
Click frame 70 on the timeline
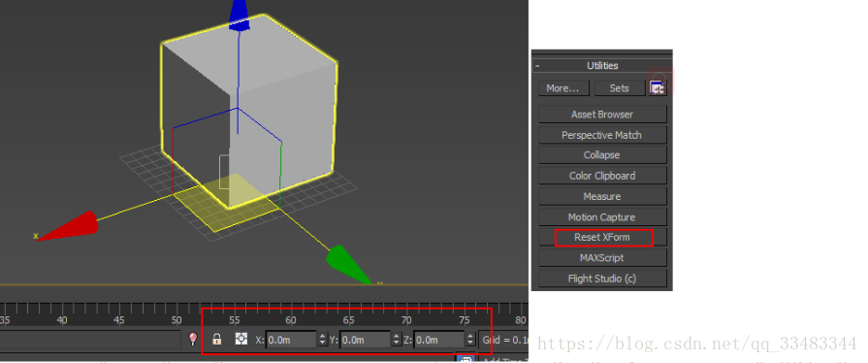[406, 319]
